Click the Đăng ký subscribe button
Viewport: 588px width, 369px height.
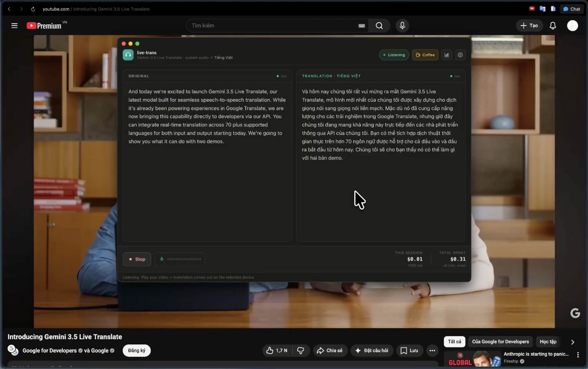click(x=137, y=350)
